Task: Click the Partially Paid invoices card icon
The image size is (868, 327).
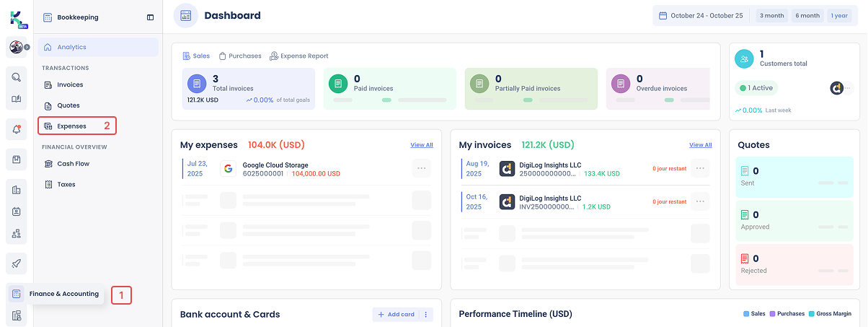Action: [x=480, y=84]
